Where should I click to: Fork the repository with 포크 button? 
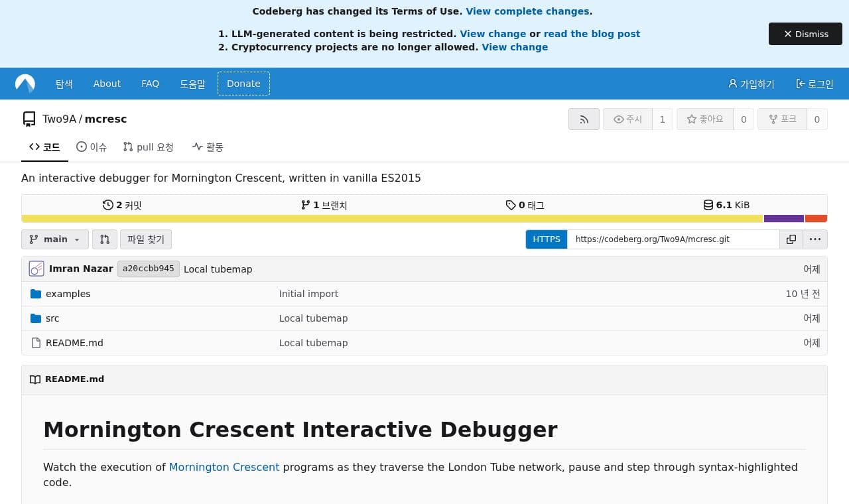[x=782, y=119]
